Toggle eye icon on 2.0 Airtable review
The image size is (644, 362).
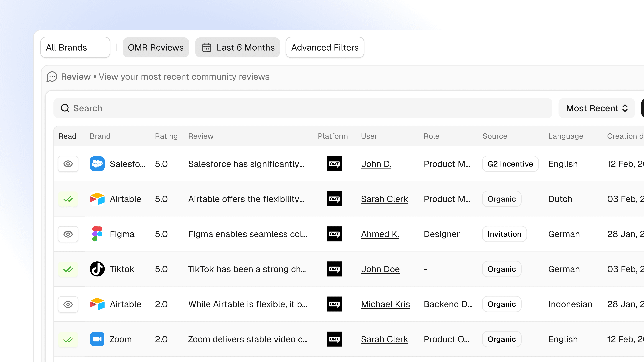68,304
